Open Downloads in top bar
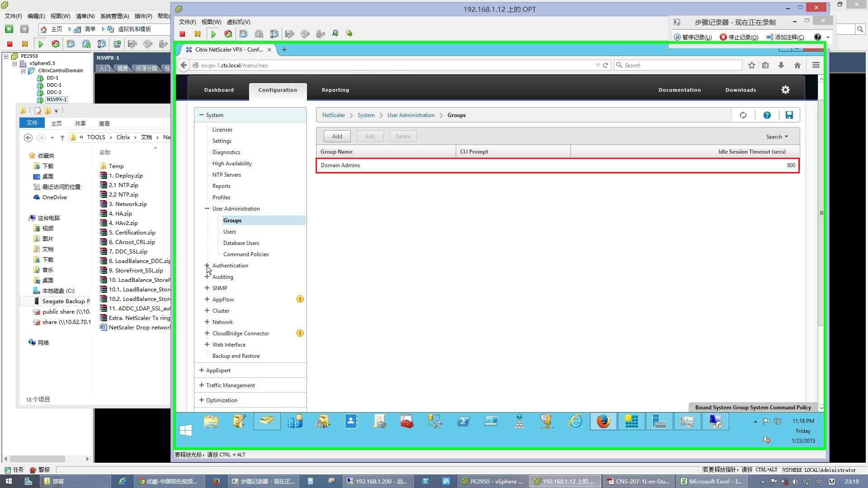Image resolution: width=868 pixels, height=488 pixels. click(741, 90)
